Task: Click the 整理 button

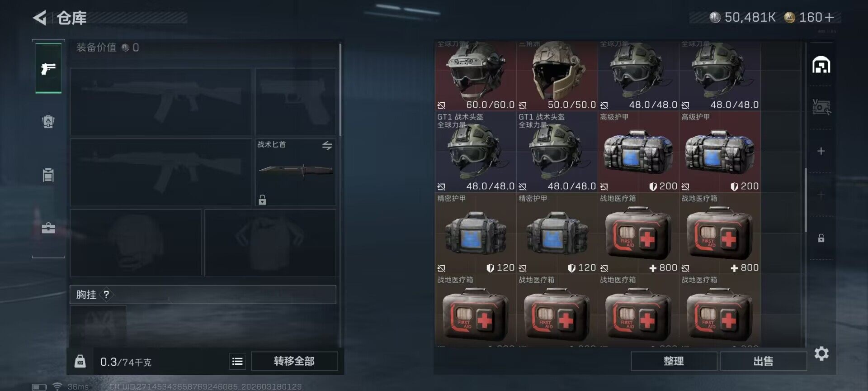Action: [674, 361]
